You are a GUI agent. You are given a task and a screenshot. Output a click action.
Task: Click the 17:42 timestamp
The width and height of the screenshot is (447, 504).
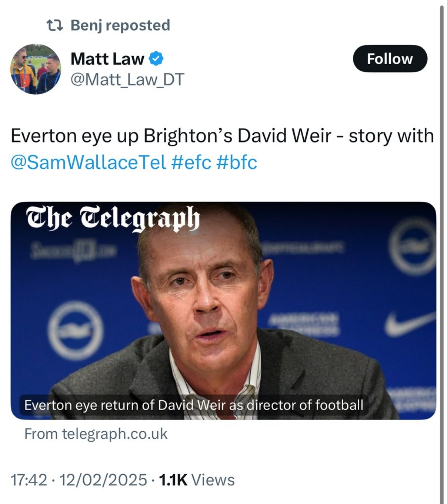tap(29, 480)
